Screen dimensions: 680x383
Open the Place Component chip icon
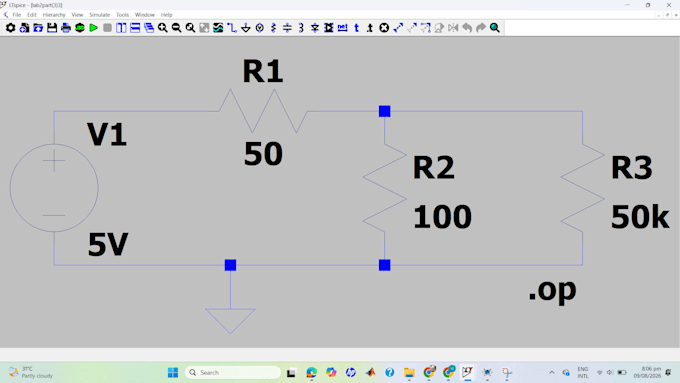point(329,28)
